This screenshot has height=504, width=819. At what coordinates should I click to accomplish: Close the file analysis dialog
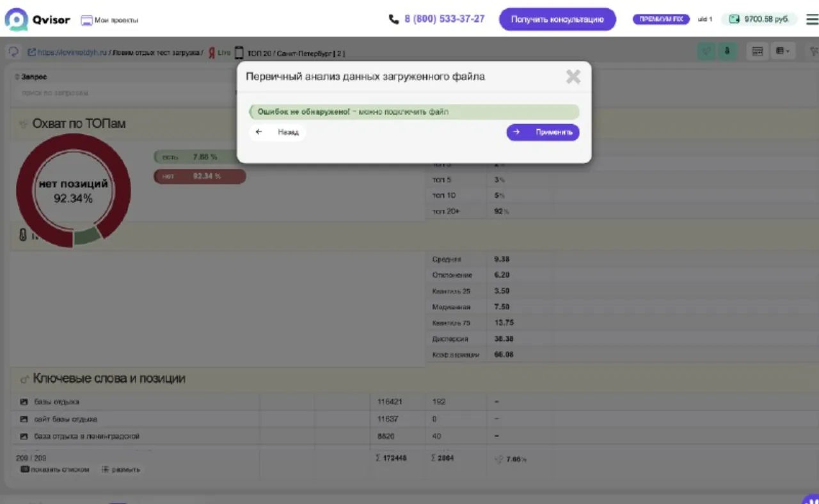click(573, 77)
